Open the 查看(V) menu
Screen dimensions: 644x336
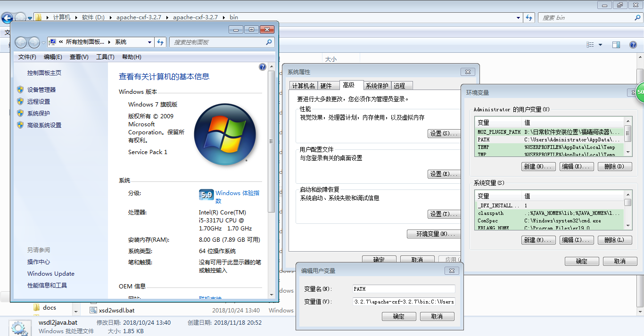tap(79, 57)
